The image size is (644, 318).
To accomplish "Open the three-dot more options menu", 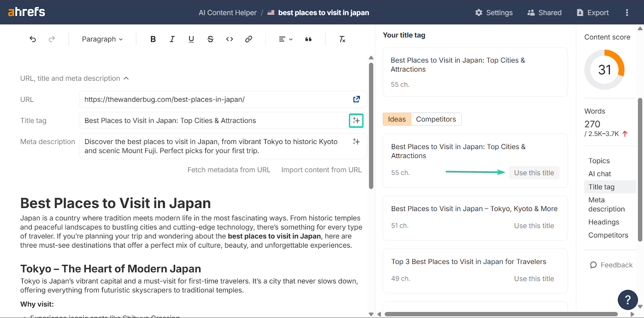I will click(x=627, y=12).
